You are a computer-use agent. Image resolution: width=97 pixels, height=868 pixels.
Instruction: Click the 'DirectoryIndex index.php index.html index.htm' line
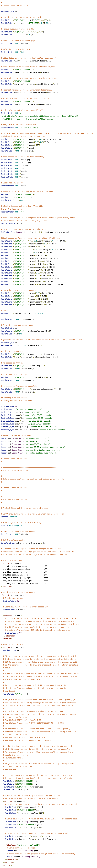[23, 543]
